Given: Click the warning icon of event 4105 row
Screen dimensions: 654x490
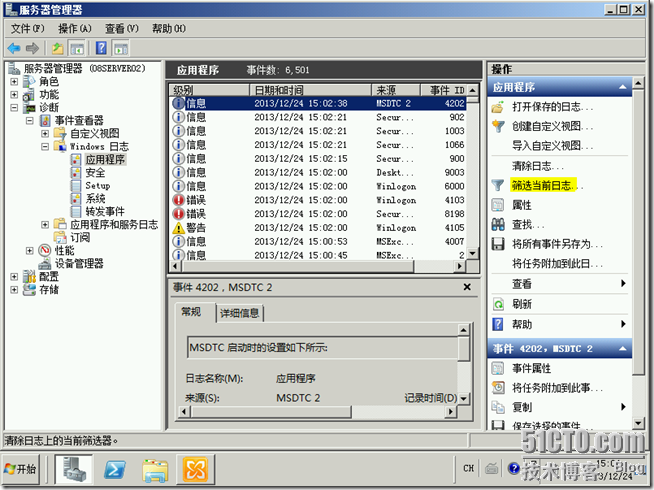Looking at the screenshot, I should coord(178,228).
